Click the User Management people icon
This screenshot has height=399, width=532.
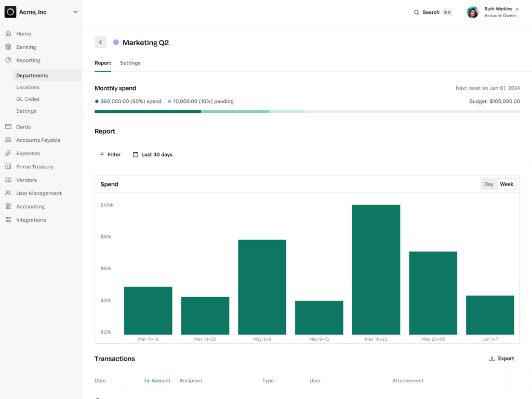pos(8,193)
